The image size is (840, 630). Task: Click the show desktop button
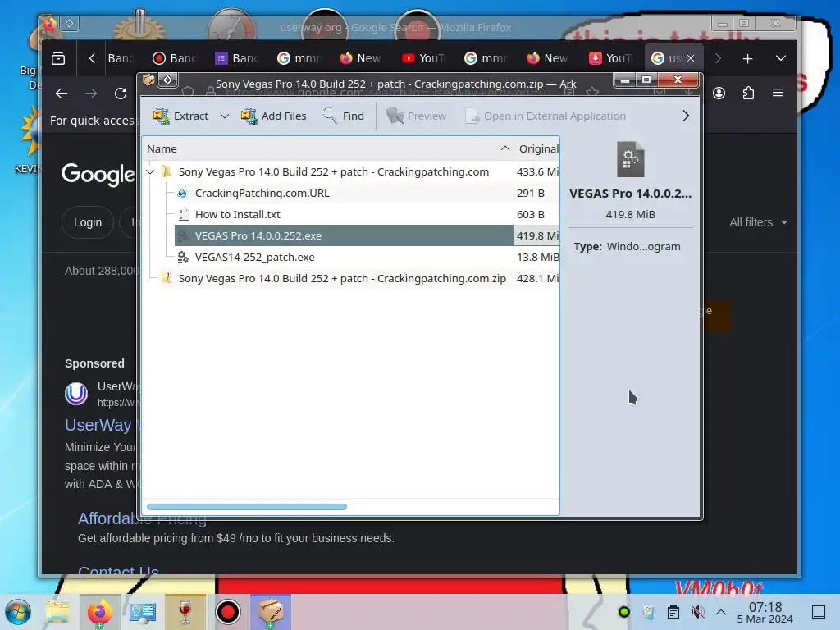tap(819, 612)
